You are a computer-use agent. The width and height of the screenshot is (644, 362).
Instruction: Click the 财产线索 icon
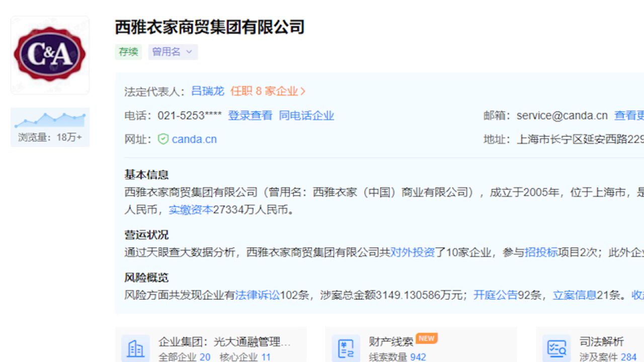[346, 348]
